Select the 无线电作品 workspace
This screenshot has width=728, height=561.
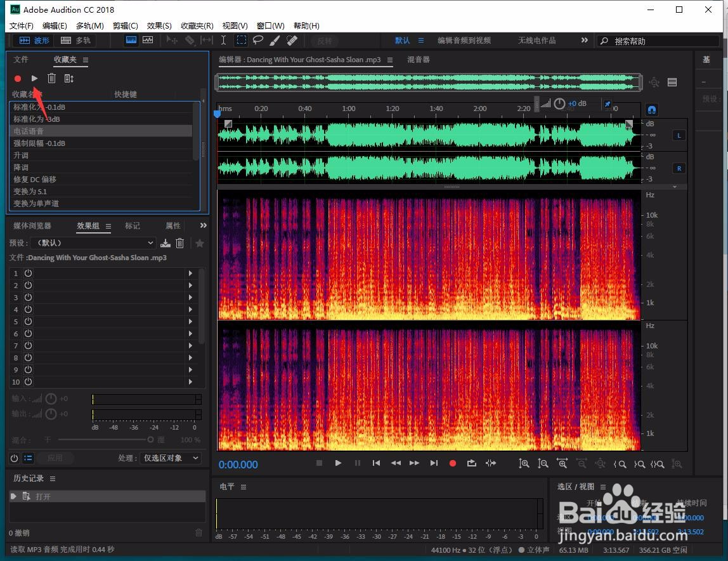tap(536, 41)
